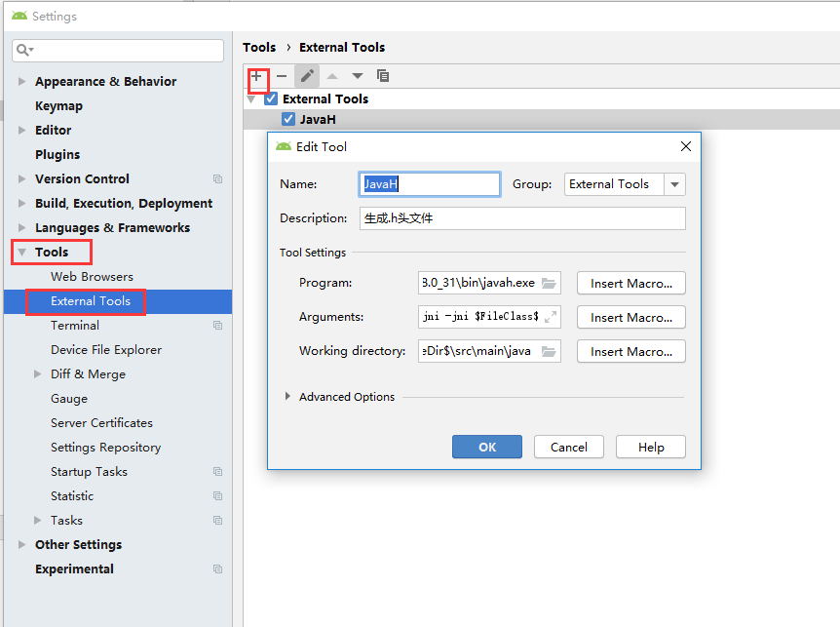Select Statistic settings
The height and width of the screenshot is (627, 840).
(72, 495)
